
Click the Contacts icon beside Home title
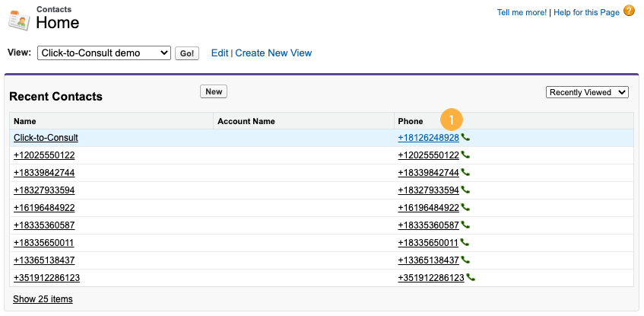pos(19,19)
